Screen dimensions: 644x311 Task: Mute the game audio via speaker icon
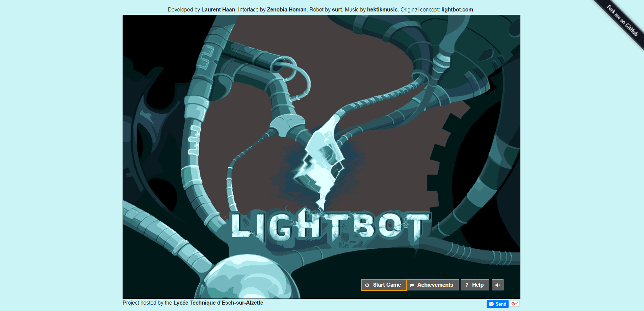tap(497, 284)
